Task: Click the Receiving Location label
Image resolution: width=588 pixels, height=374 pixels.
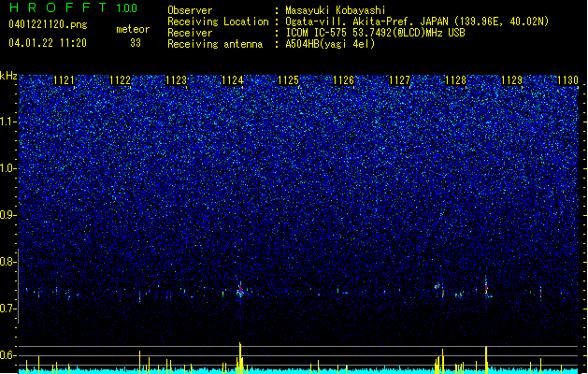Action: point(218,22)
